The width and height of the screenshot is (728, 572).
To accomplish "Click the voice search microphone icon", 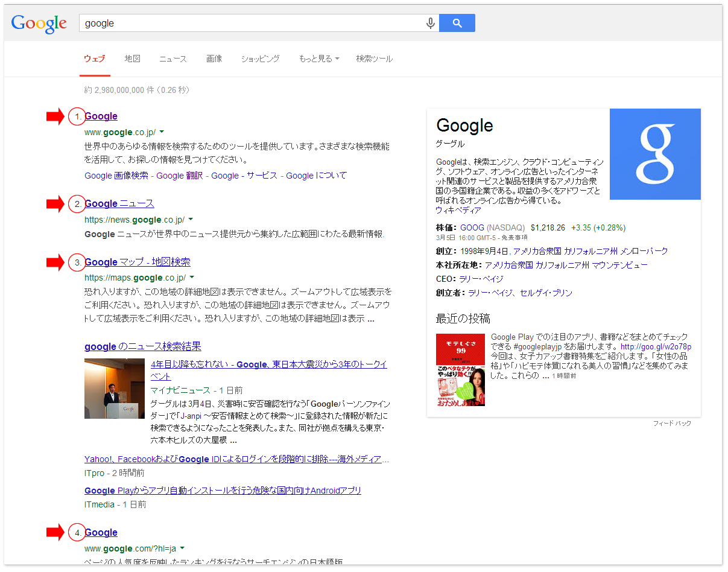I will [430, 24].
